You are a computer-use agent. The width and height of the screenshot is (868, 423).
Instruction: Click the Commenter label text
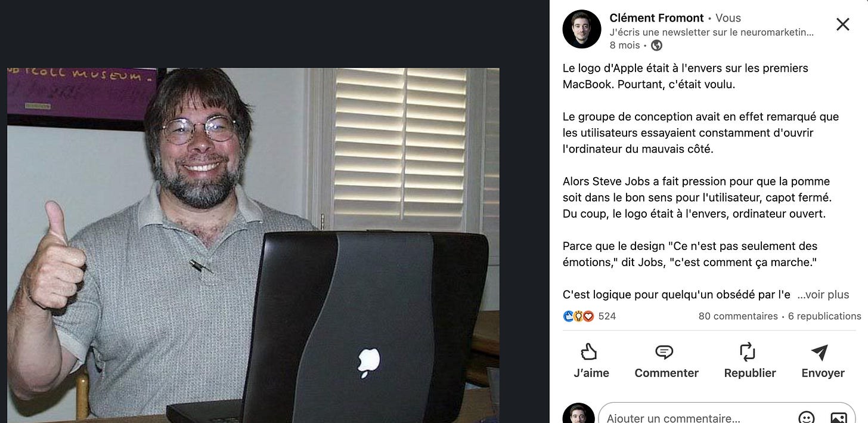pos(666,373)
